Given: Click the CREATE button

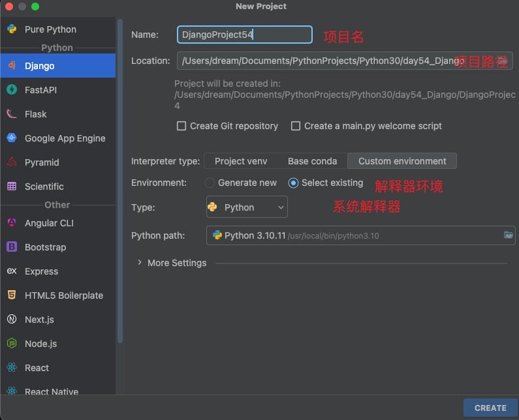Looking at the screenshot, I should tap(490, 408).
